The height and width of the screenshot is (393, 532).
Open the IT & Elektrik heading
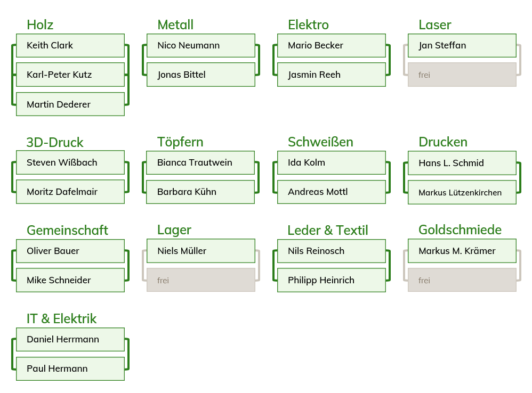click(x=61, y=318)
